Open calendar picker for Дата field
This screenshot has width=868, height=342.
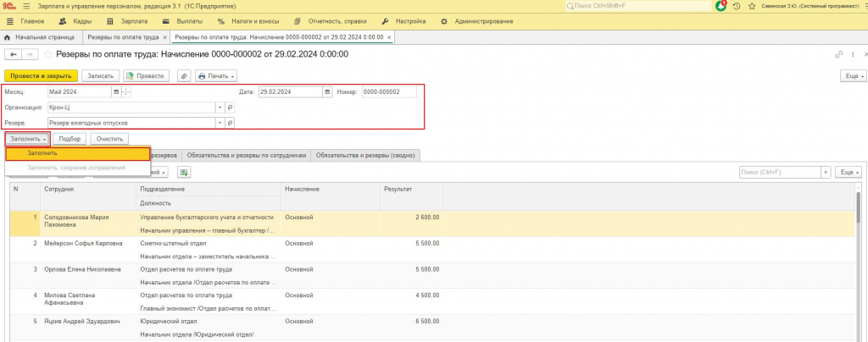[327, 91]
